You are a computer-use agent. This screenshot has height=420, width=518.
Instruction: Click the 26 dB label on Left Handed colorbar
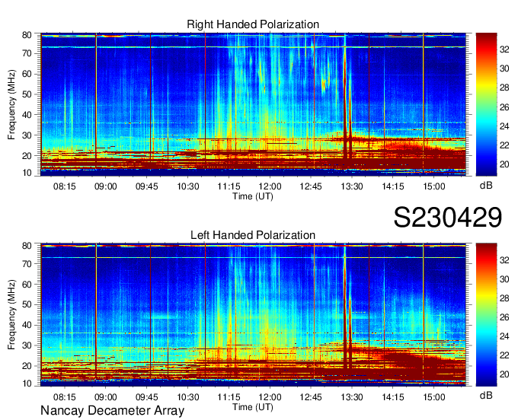pos(504,317)
